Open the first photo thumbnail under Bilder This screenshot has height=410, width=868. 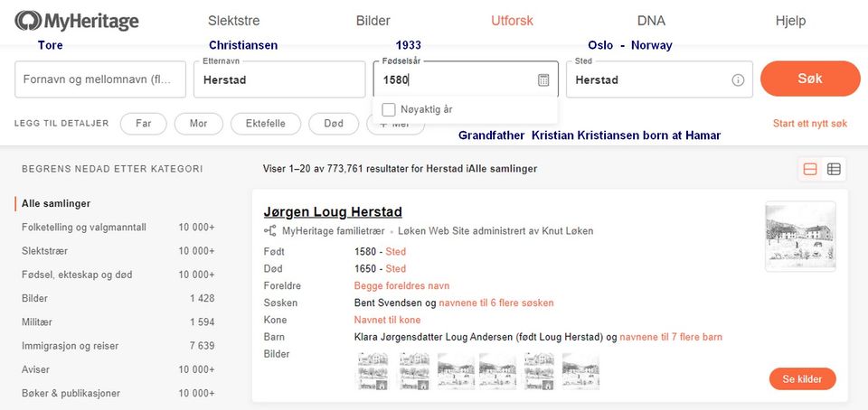coord(373,370)
